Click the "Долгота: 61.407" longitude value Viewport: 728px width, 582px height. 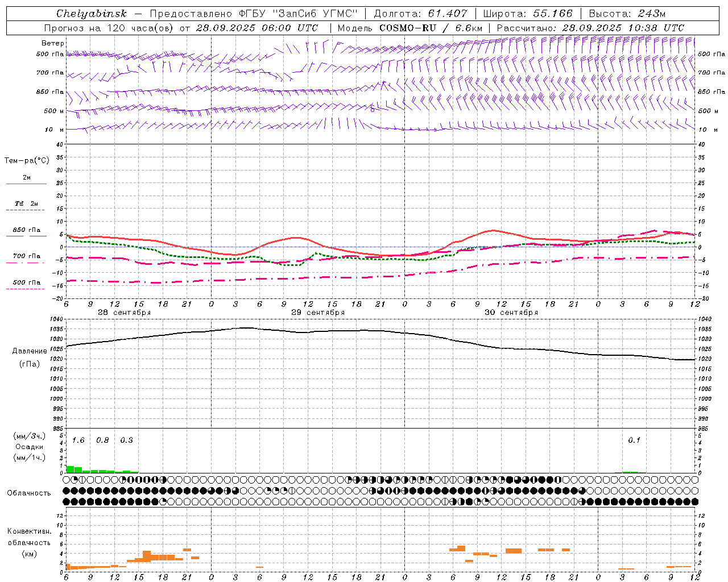coord(420,14)
